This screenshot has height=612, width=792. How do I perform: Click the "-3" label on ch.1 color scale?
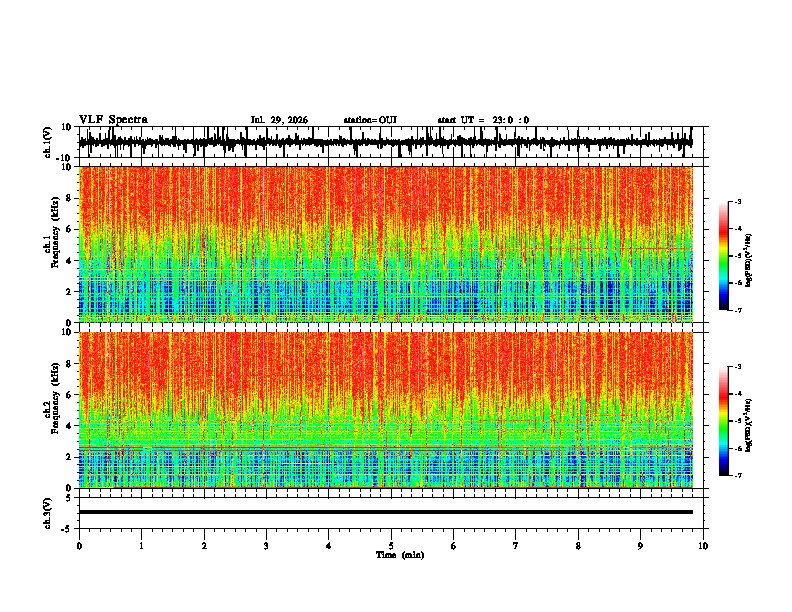738,201
